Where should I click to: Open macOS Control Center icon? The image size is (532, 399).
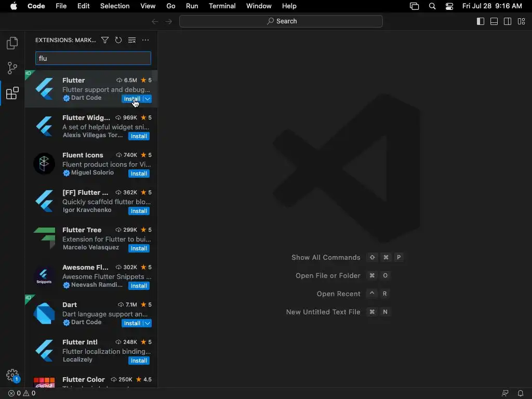click(449, 6)
